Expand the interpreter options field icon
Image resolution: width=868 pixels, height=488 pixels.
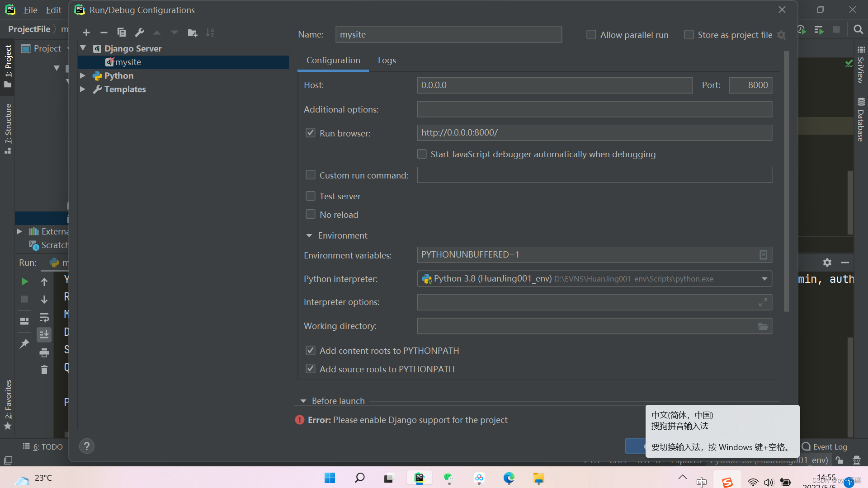pos(763,302)
